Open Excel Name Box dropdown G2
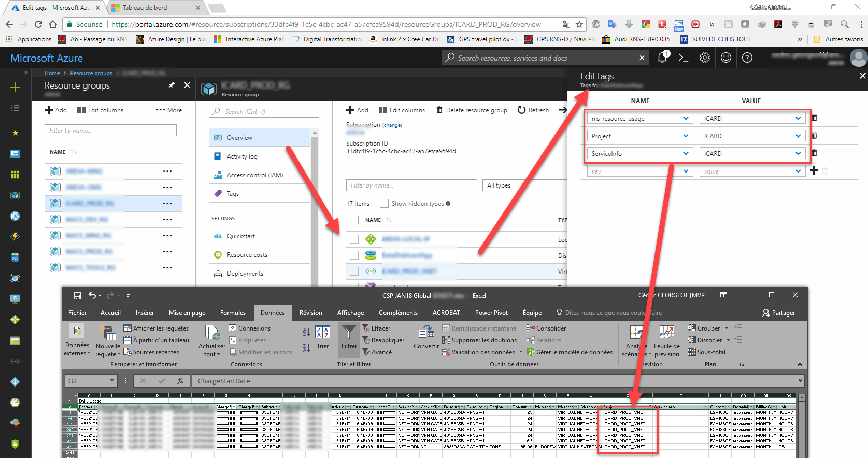The height and width of the screenshot is (458, 868). (112, 381)
